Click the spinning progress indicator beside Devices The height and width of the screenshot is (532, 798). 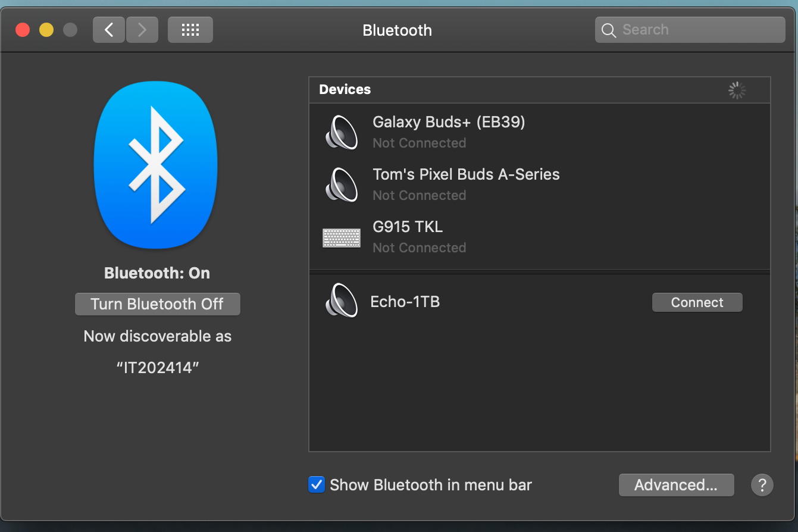(x=737, y=90)
